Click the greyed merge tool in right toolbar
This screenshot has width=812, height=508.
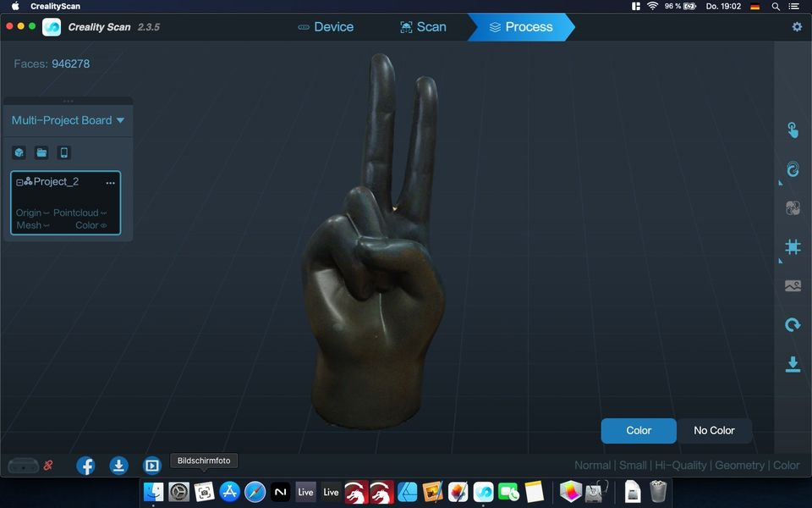(793, 208)
